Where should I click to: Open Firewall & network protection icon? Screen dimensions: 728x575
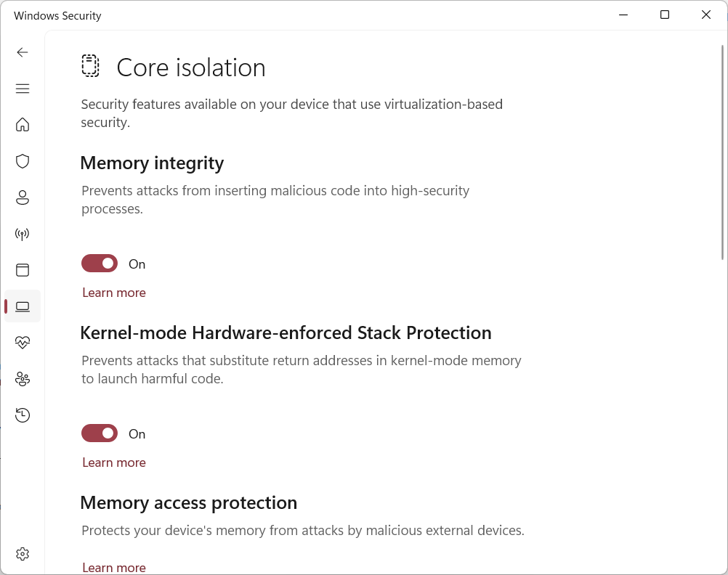pos(23,234)
